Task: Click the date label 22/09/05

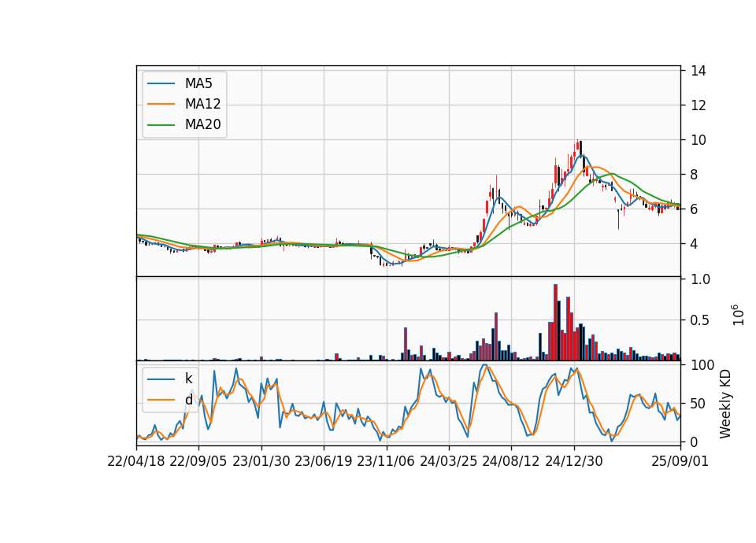Action: point(198,461)
